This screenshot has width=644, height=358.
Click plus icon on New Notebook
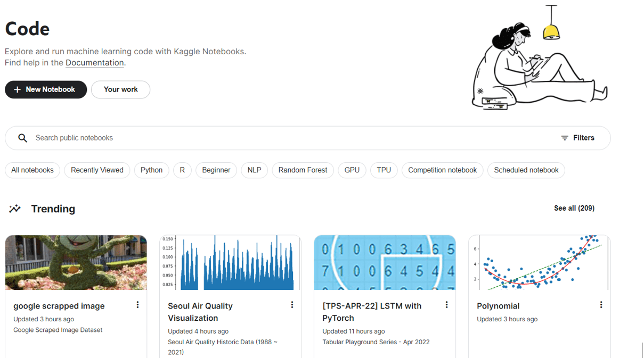point(17,89)
